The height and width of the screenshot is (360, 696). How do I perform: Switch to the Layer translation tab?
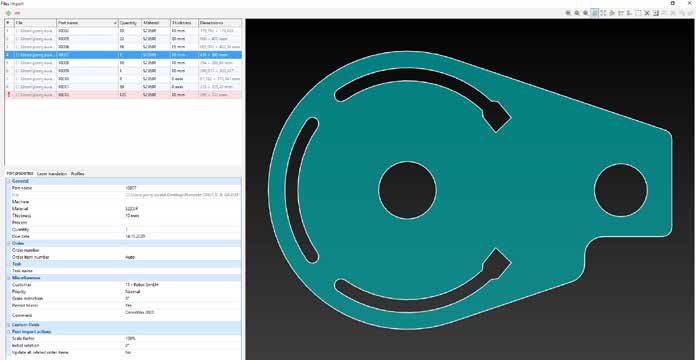coord(52,174)
